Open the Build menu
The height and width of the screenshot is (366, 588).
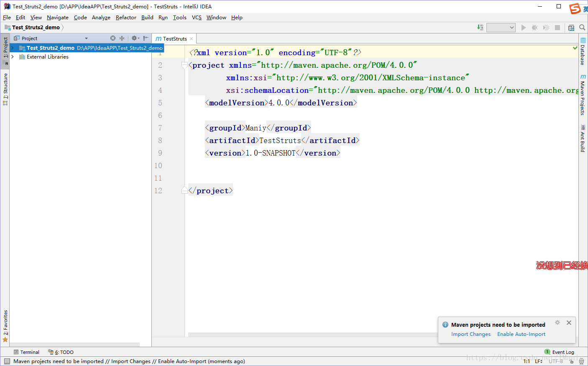click(147, 18)
